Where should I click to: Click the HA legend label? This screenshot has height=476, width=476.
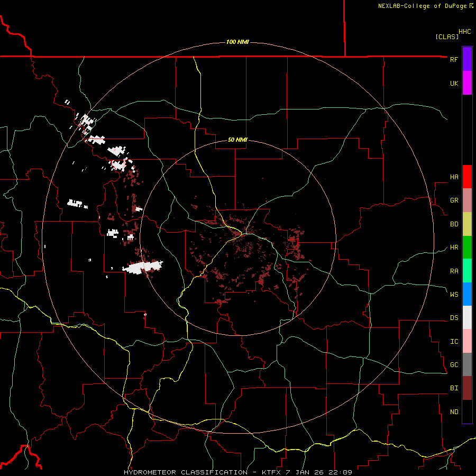[454, 177]
